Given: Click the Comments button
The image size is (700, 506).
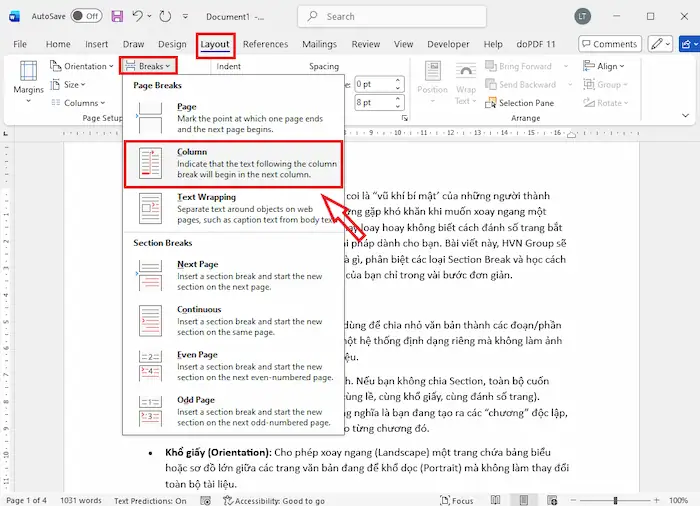Looking at the screenshot, I should point(608,44).
